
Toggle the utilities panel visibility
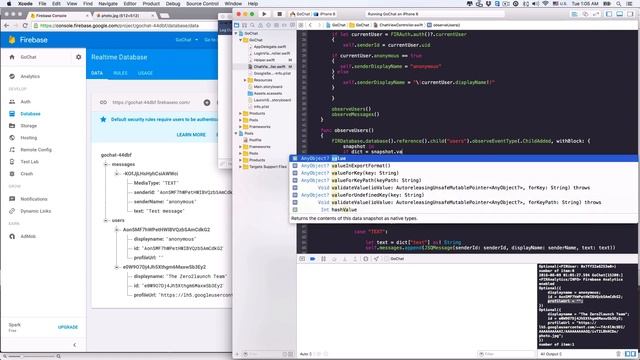631,14
